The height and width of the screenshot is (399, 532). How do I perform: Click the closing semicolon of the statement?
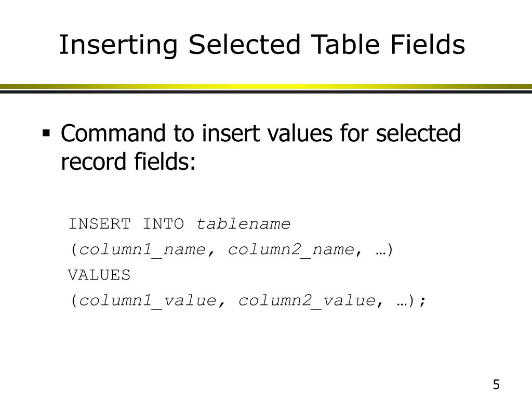[x=422, y=301]
